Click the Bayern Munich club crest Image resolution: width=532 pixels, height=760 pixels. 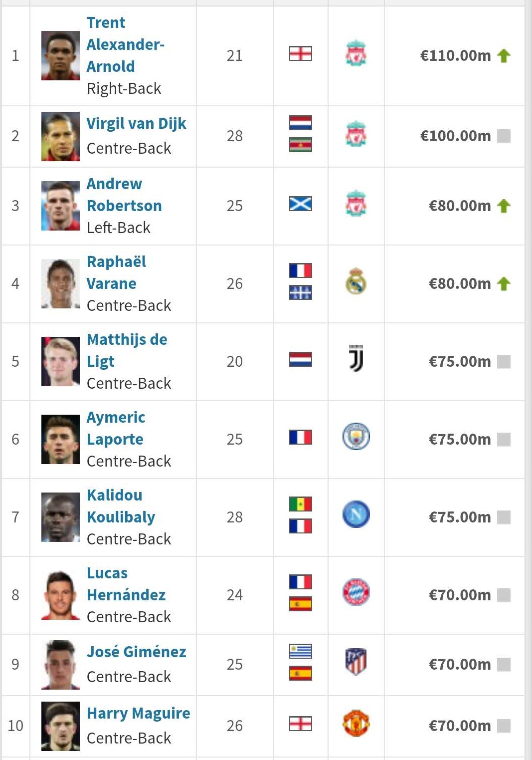pyautogui.click(x=355, y=592)
